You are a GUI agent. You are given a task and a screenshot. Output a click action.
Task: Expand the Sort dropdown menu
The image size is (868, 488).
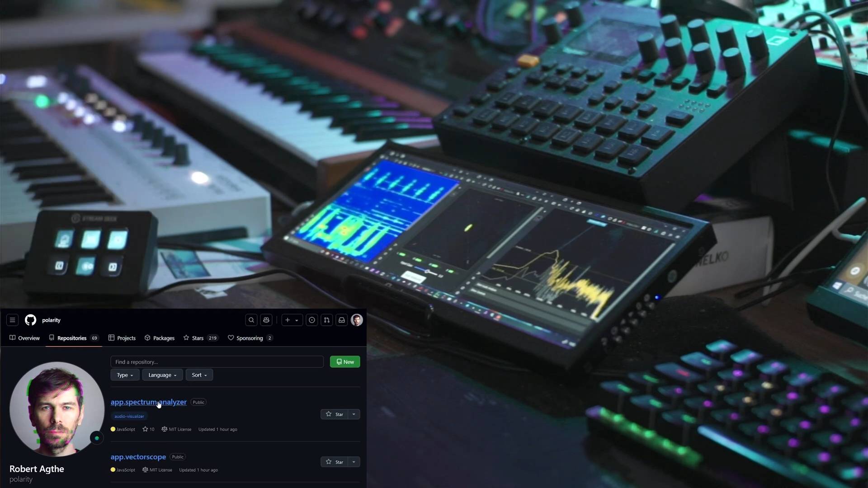click(x=199, y=375)
